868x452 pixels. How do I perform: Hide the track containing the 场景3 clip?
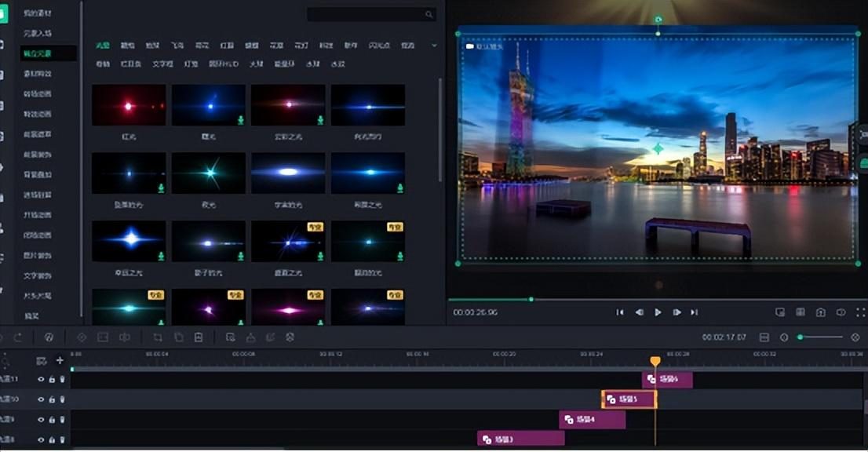[40, 439]
